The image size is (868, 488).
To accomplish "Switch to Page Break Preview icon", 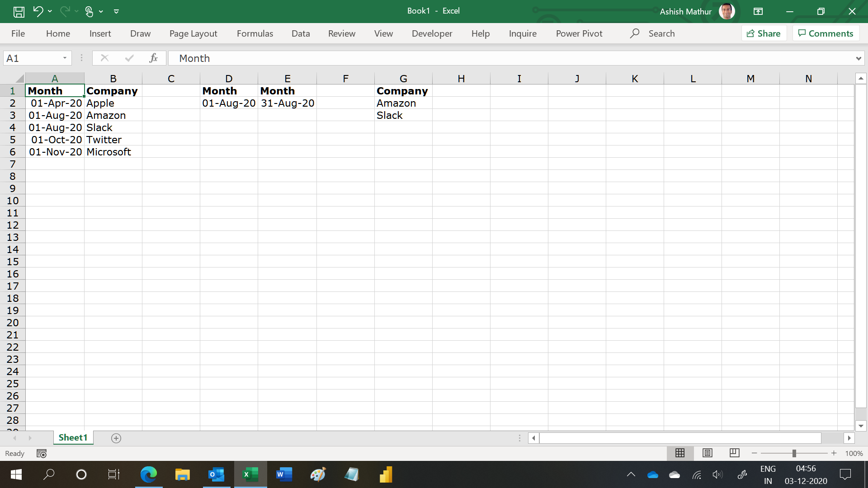I will coord(735,453).
